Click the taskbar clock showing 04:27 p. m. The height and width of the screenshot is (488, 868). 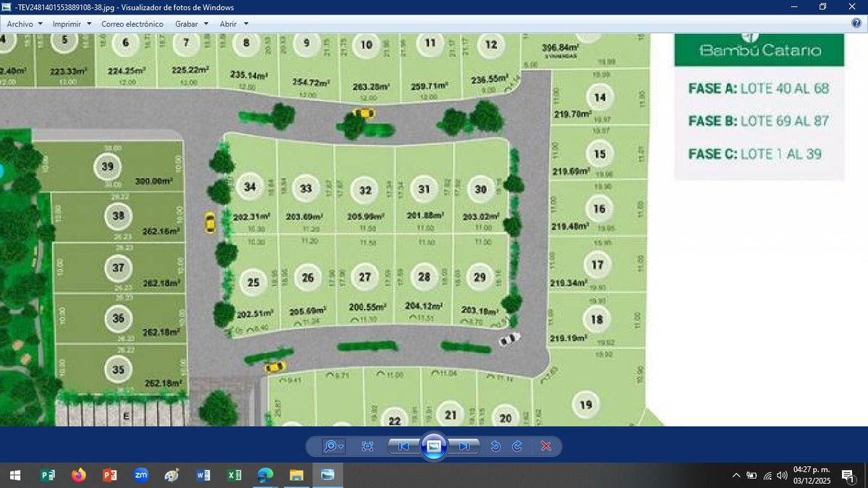pyautogui.click(x=812, y=475)
